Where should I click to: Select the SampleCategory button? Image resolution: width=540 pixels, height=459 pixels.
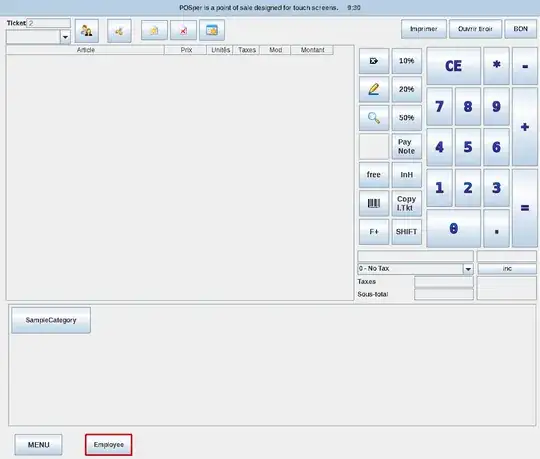[x=51, y=320]
